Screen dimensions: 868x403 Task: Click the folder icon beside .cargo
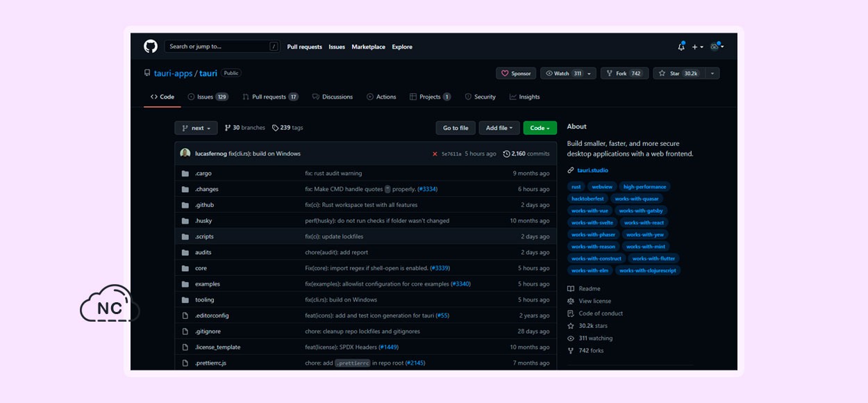185,174
